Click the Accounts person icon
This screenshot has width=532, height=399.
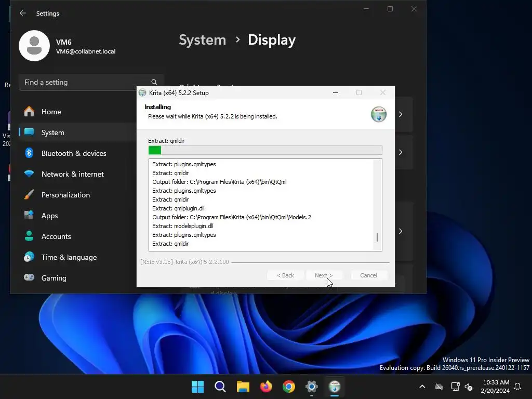click(29, 236)
